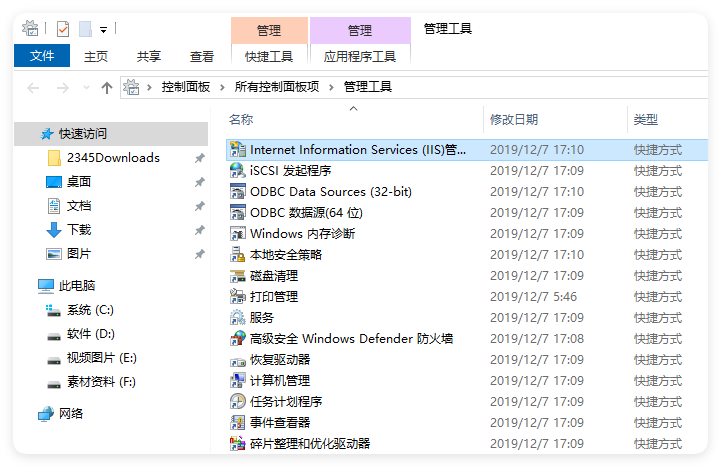Open the 快捷工具 ribbon tab

click(x=269, y=56)
